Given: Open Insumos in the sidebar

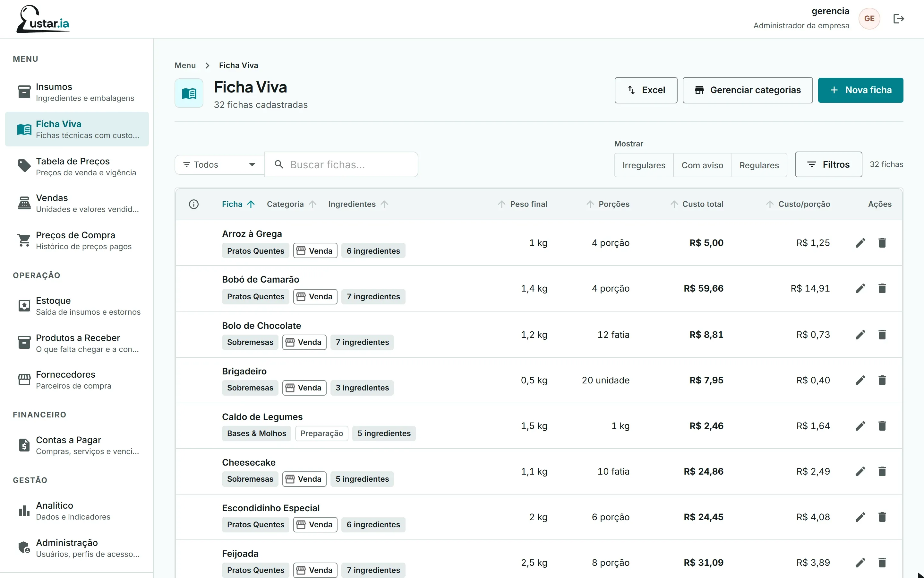Looking at the screenshot, I should pos(77,92).
